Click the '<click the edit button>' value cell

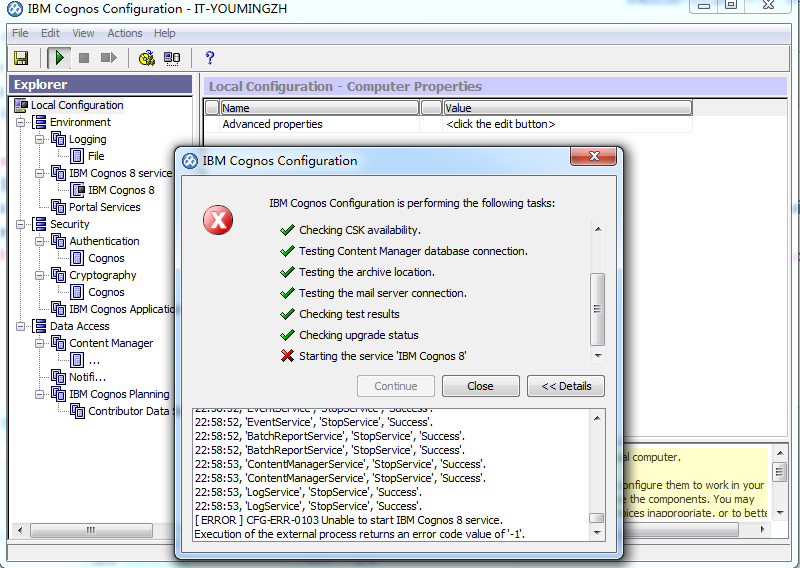(x=567, y=124)
